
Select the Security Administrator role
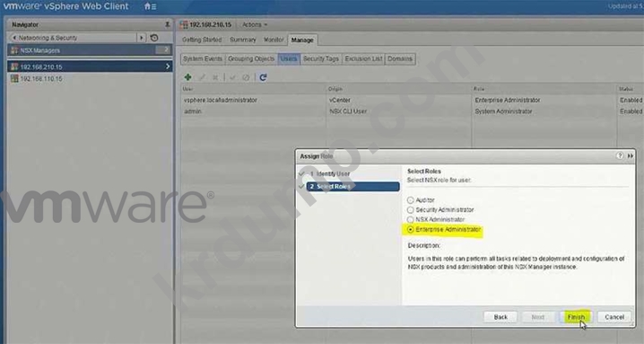click(410, 210)
